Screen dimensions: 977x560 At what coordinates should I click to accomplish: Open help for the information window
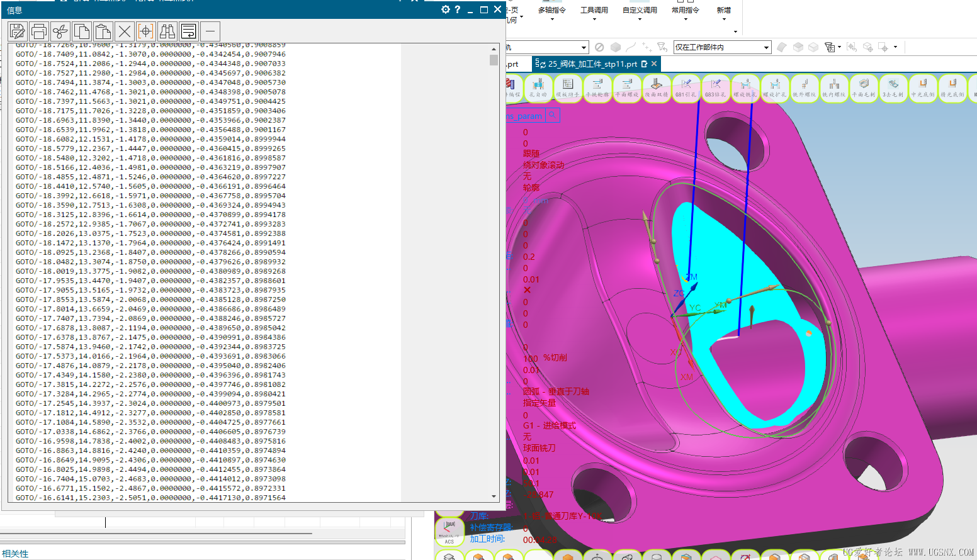coord(458,9)
